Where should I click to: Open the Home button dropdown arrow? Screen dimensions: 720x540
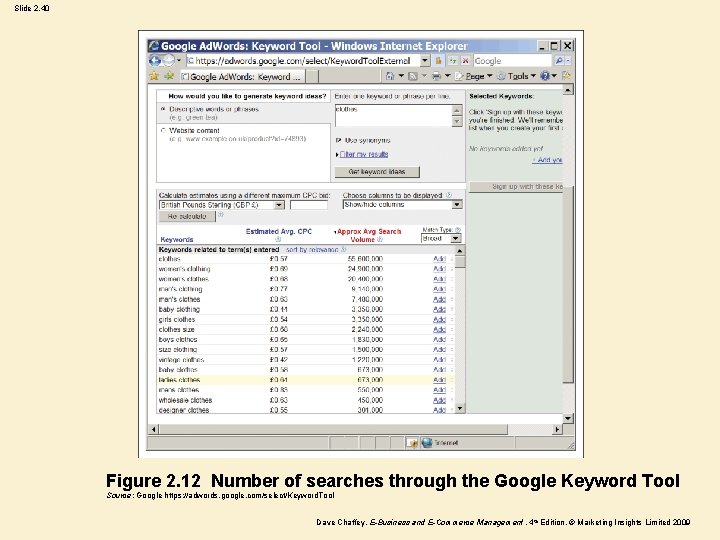pos(401,76)
